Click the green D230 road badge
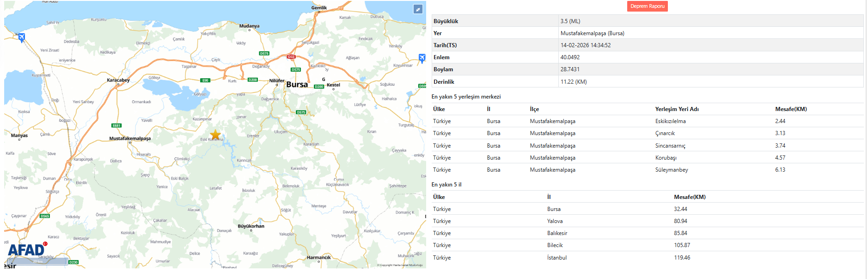This screenshot has height=279, width=868. click(73, 262)
